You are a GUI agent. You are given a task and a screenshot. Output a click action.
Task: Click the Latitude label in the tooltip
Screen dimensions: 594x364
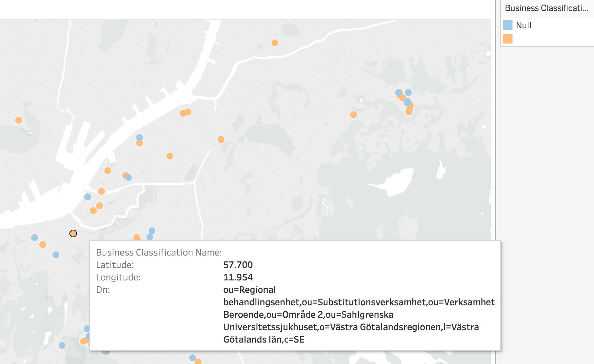pyautogui.click(x=115, y=265)
